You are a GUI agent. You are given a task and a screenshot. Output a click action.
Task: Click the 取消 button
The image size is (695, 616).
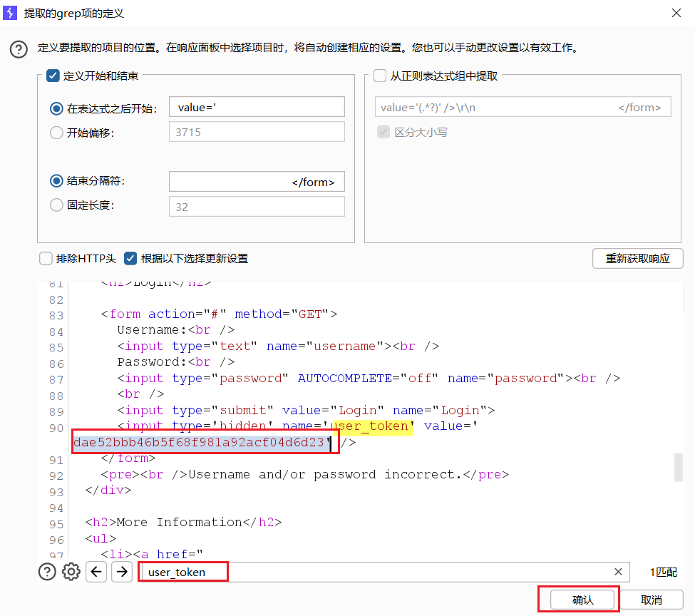651,600
